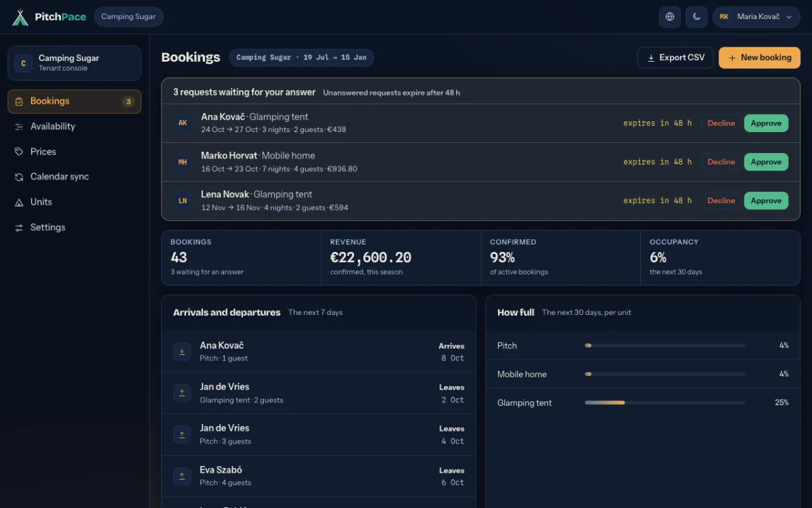812x508 pixels.
Task: Click the Pitch occupancy bar
Action: [x=665, y=345]
